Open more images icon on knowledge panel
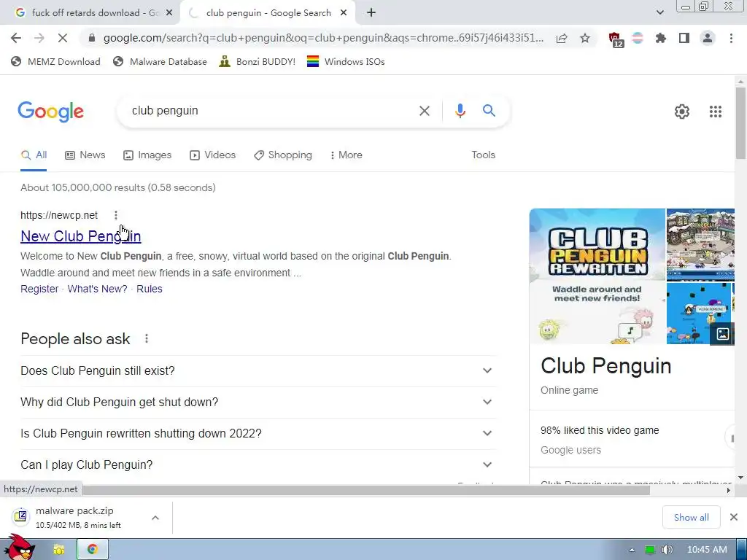 point(722,334)
